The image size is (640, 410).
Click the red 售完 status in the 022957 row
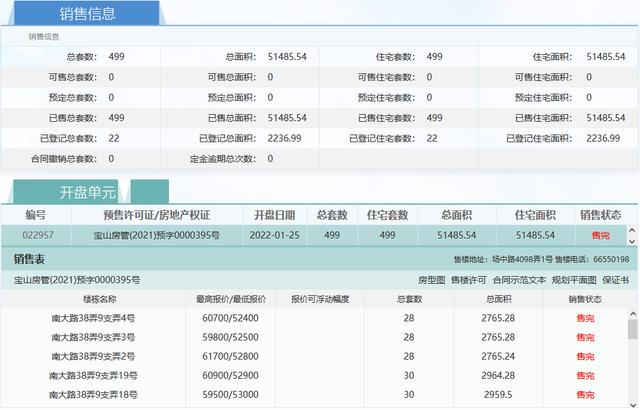600,235
